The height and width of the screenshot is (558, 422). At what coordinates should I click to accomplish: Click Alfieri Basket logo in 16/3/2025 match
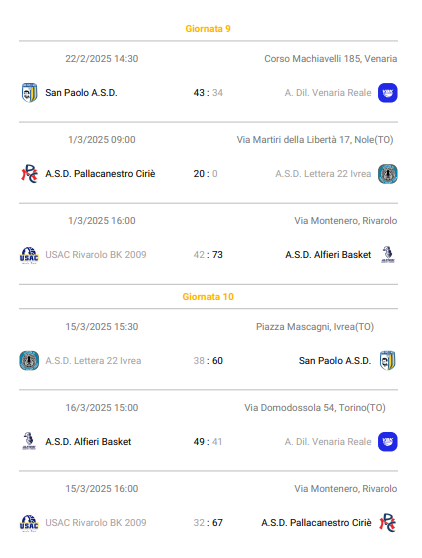point(29,442)
